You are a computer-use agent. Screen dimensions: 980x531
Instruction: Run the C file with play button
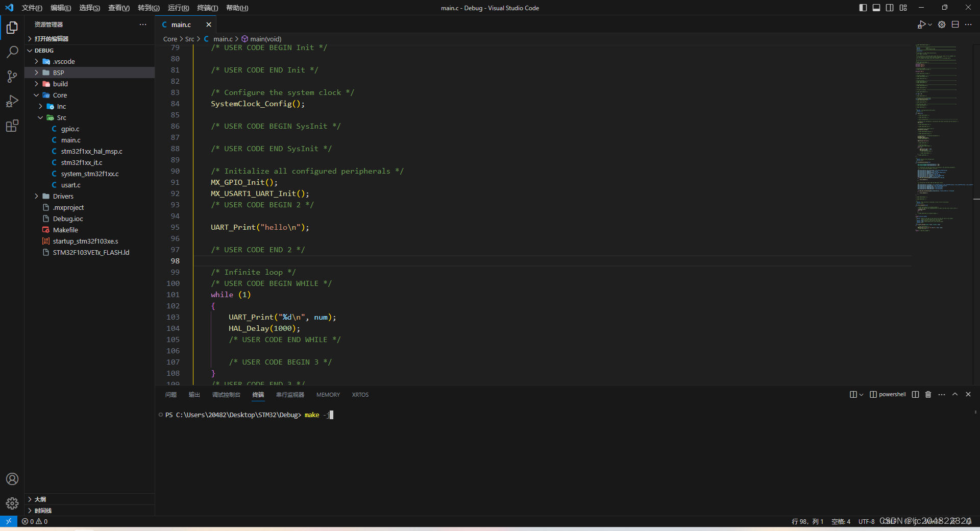tap(921, 25)
